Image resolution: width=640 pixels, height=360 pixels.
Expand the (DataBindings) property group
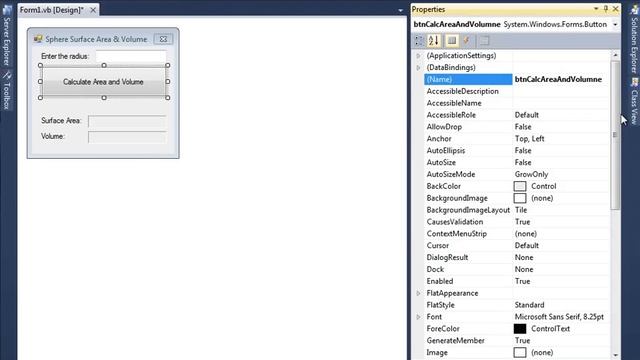pos(418,67)
